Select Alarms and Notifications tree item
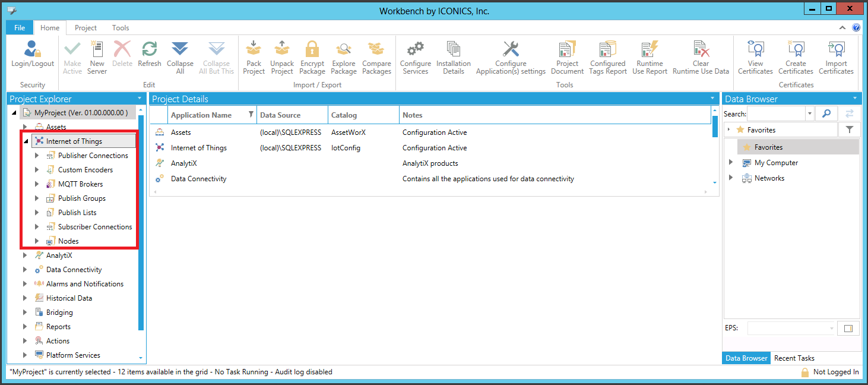This screenshot has width=868, height=385. click(x=85, y=284)
